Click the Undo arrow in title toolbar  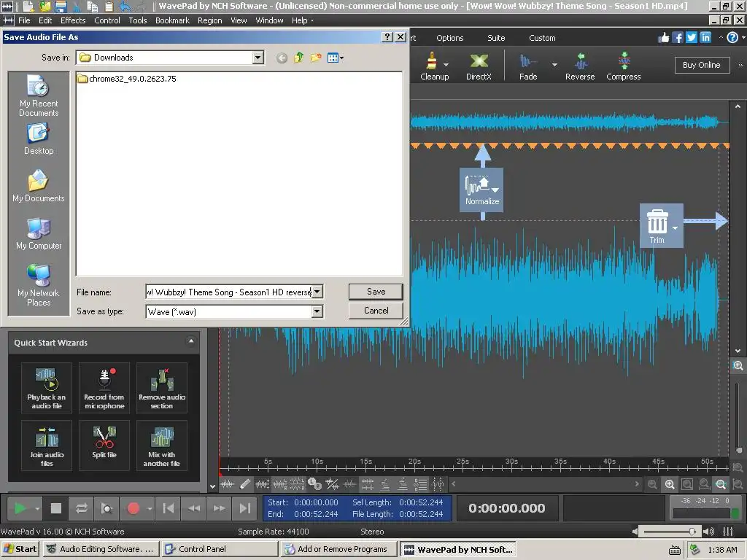pos(125,6)
